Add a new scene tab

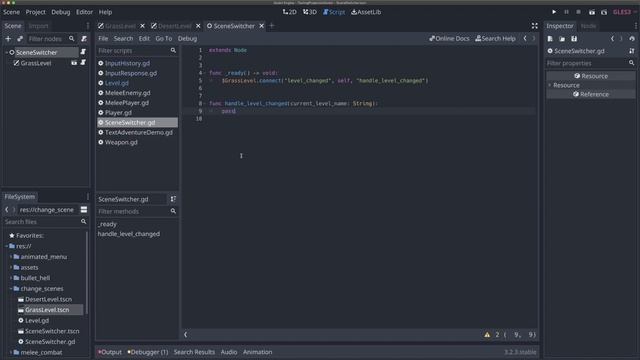coord(272,26)
